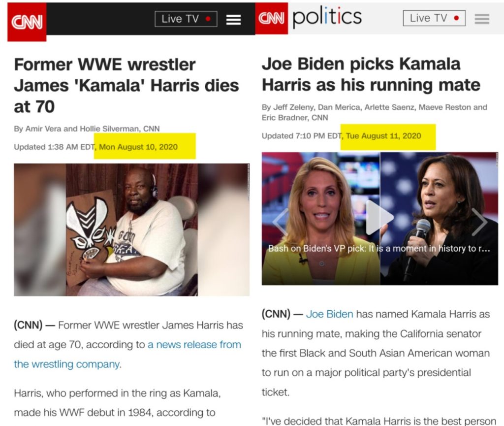Click byline Amir Vera and Hollie Silverman
Screen dimensions: 504x426
[x=87, y=129]
